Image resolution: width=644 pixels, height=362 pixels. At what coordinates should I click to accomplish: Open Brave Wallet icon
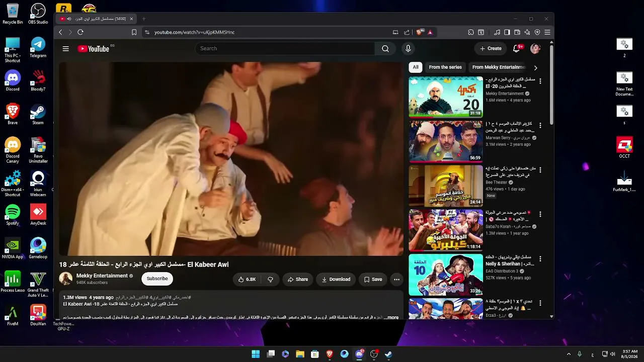tap(517, 32)
